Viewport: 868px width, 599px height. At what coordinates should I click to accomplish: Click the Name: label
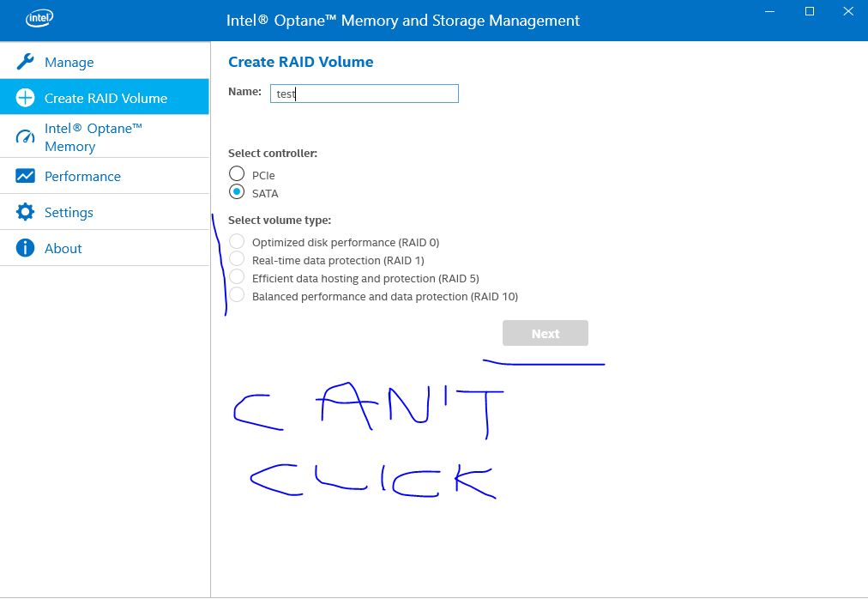point(244,92)
